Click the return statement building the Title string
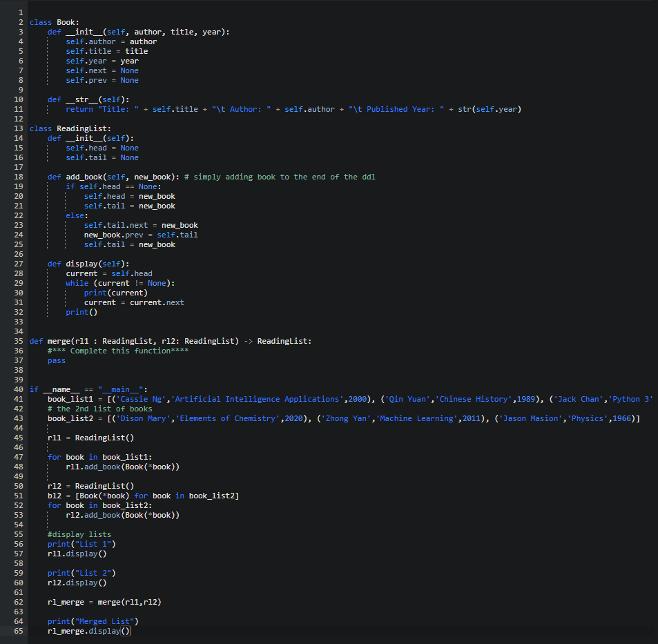This screenshot has width=658, height=644. coord(293,109)
